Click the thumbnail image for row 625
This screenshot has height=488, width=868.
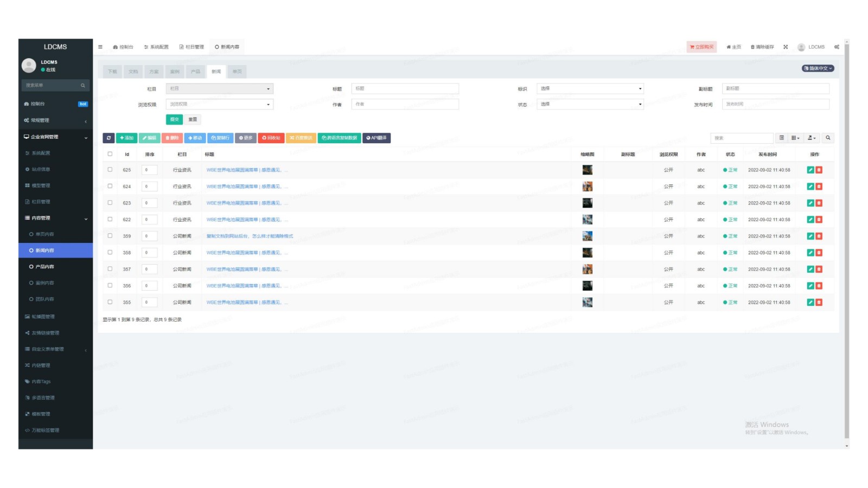[x=588, y=170]
